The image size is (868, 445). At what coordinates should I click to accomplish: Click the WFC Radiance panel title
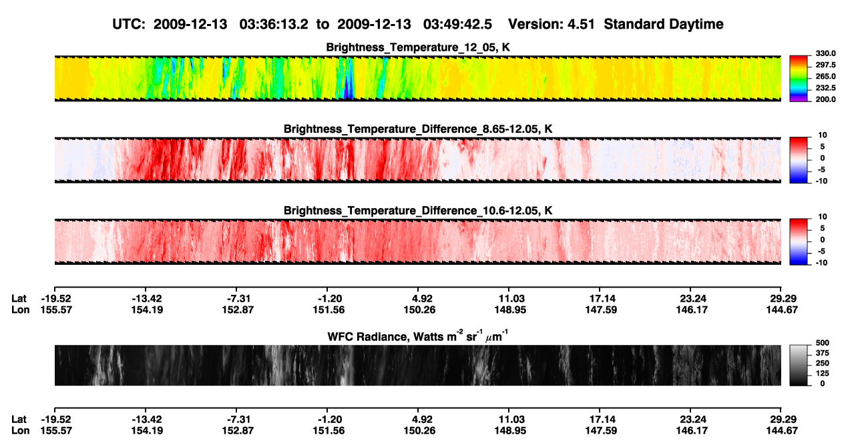pos(418,336)
